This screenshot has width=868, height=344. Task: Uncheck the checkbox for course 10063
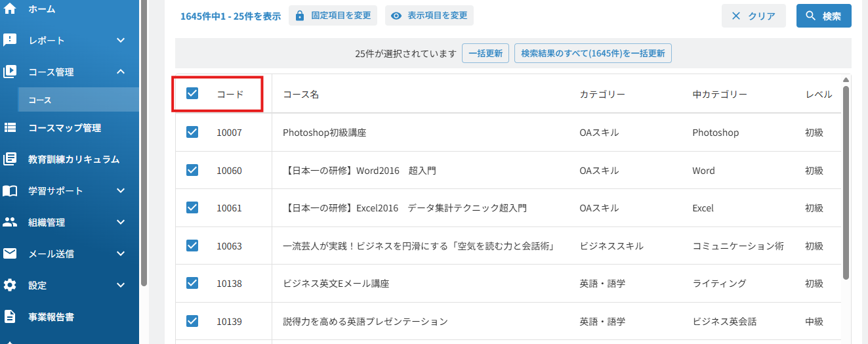(192, 246)
